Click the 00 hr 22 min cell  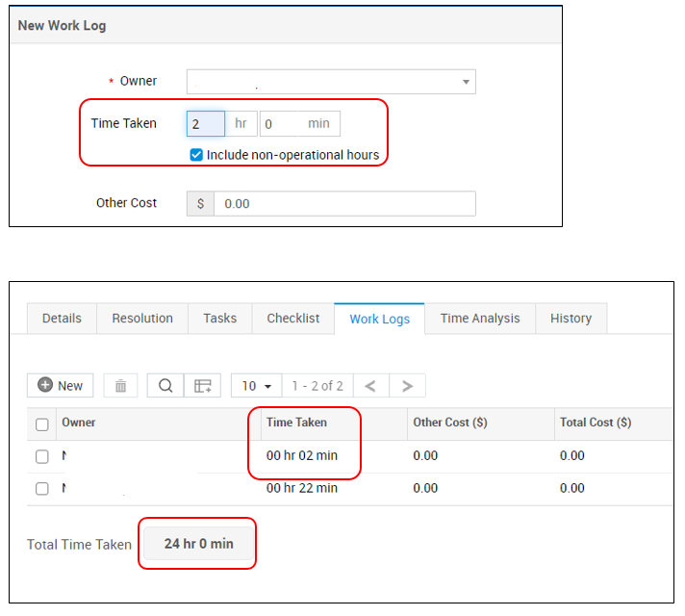[x=302, y=488]
